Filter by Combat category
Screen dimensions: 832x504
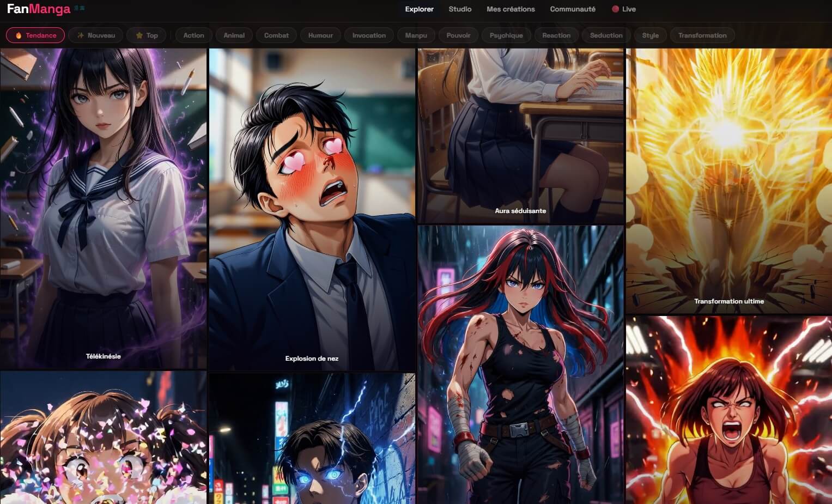[x=276, y=35]
